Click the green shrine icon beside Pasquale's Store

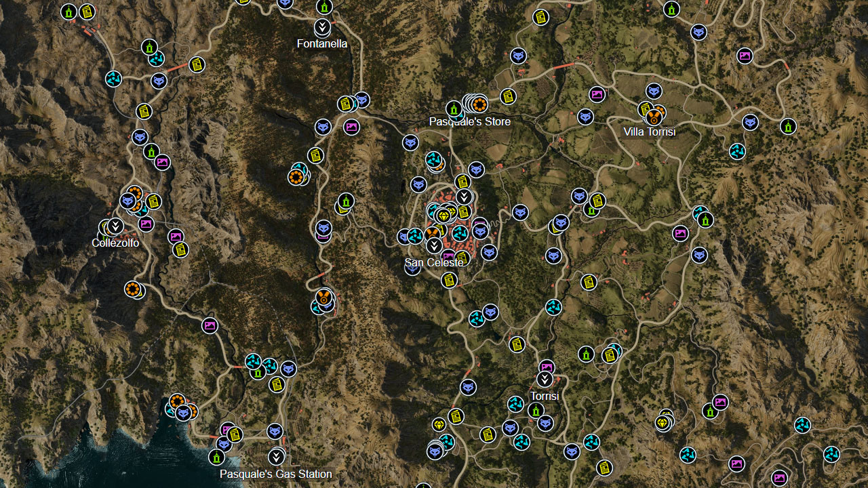[453, 108]
